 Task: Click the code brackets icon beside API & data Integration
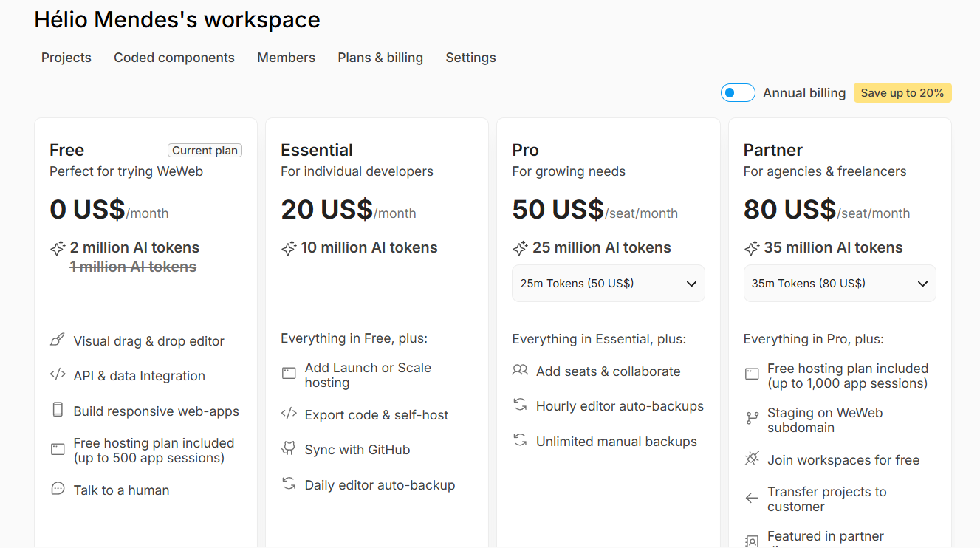tap(58, 374)
